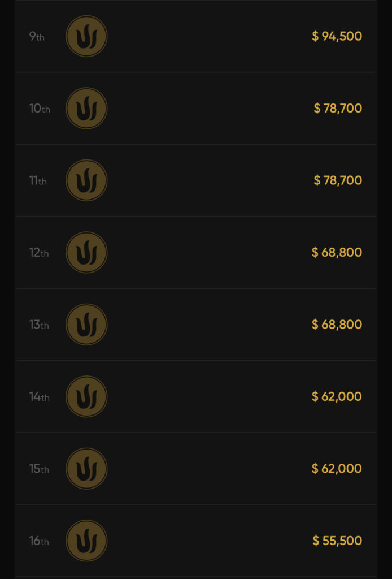Select the 16th rank label
Viewport: 392px width, 579px height.
pos(39,541)
